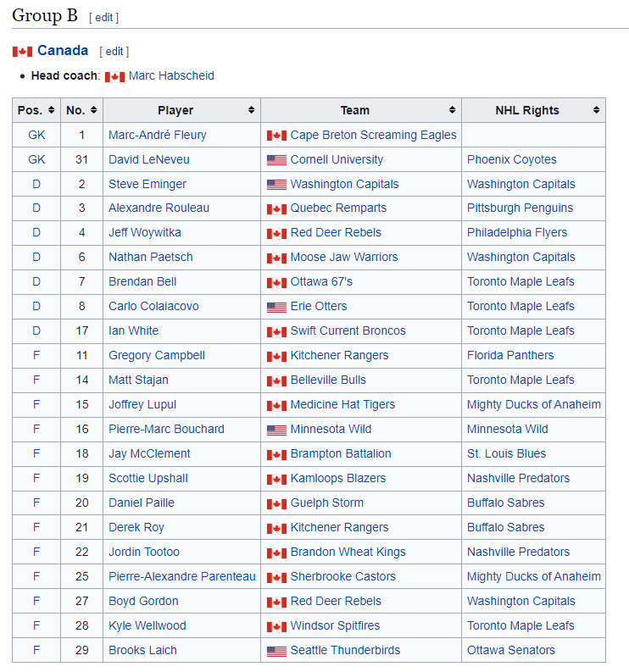Click flag beside Cape Breton Screaming Eagles
The height and width of the screenshot is (672, 629).
[x=276, y=136]
